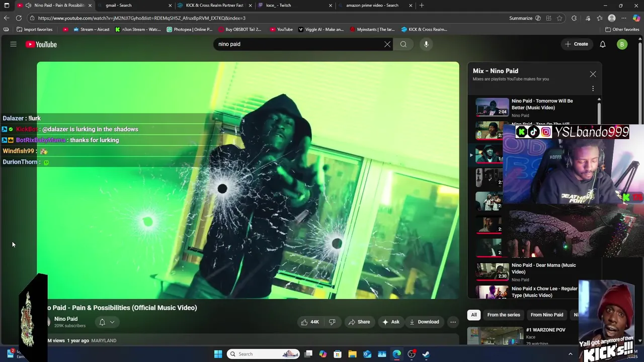Share the video
The height and width of the screenshot is (362, 644).
tap(359, 322)
